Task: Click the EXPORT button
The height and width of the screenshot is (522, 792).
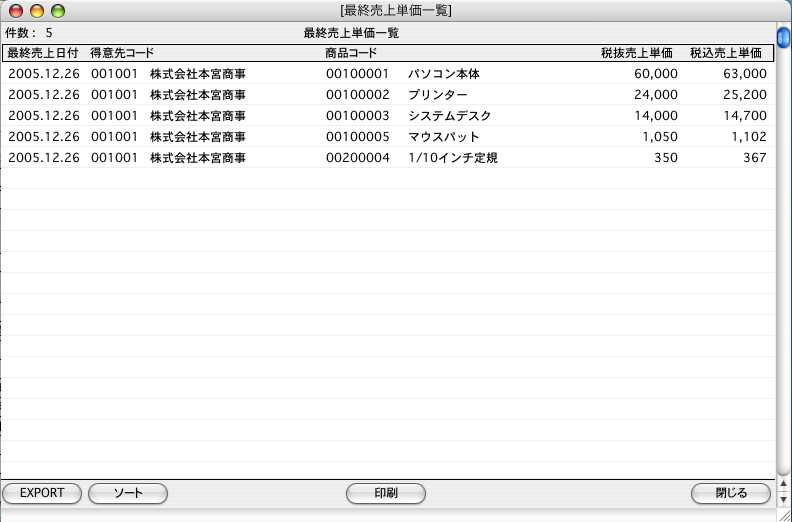Action: click(42, 493)
